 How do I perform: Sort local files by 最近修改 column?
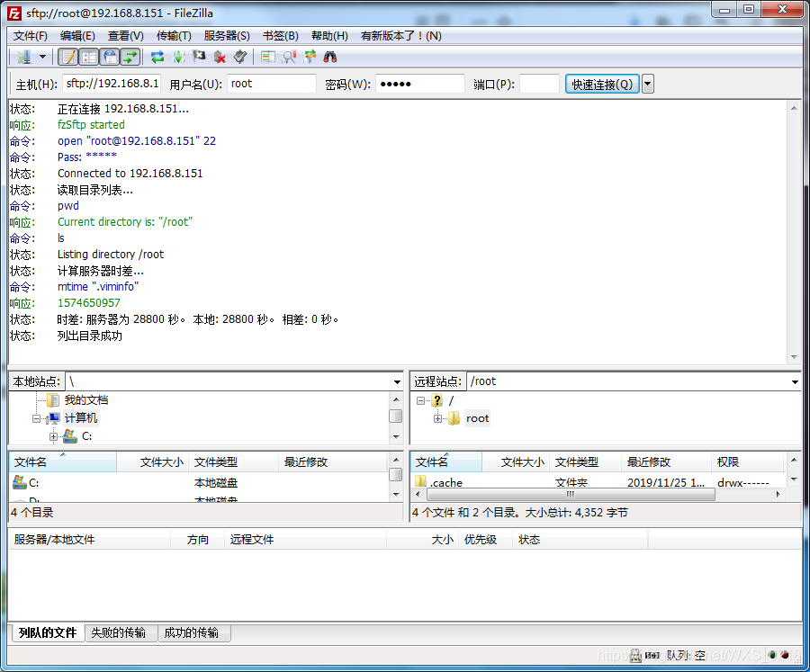coord(333,462)
